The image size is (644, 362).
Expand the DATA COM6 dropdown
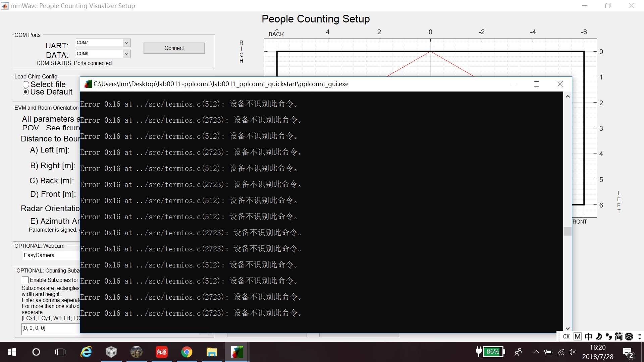[126, 54]
